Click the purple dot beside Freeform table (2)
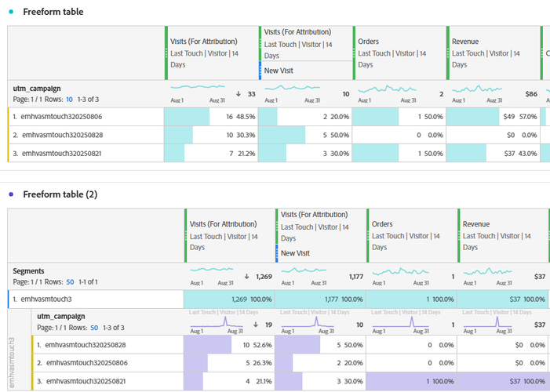550x392 pixels. 10,194
